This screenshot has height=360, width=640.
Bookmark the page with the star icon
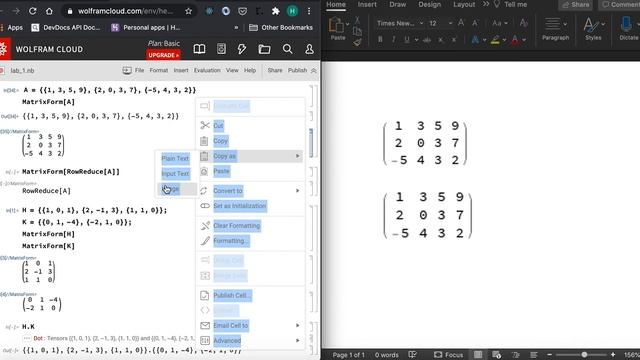pyautogui.click(x=188, y=11)
